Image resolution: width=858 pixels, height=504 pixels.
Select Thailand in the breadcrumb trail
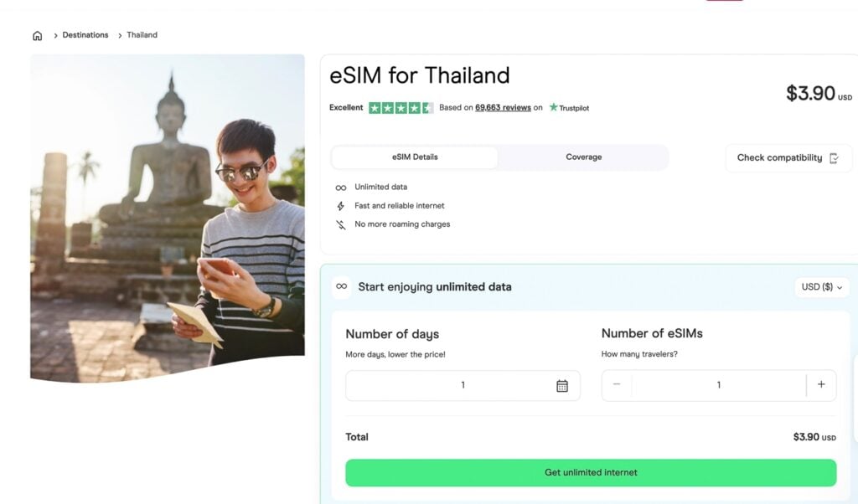pos(141,34)
